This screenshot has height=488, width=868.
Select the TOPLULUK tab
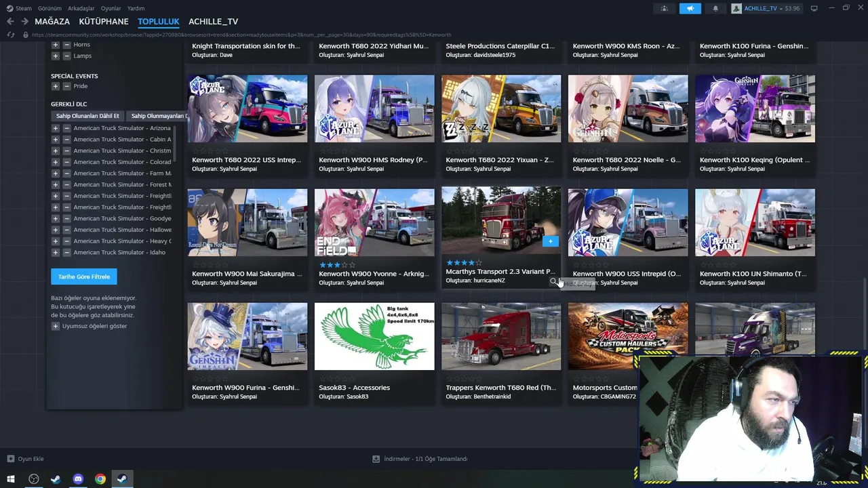(x=159, y=22)
